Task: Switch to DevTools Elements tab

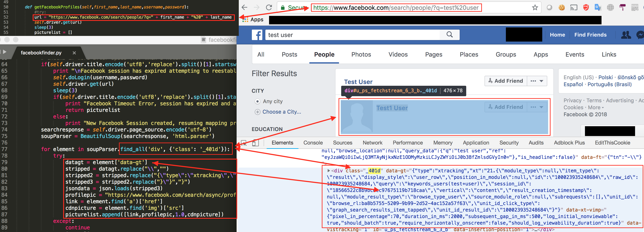Action: click(x=282, y=143)
